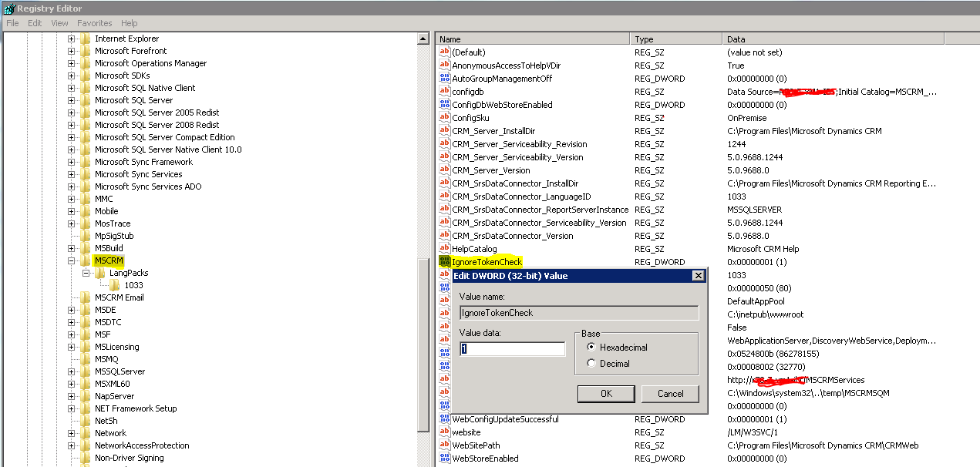Click the DWORD icon for ConfigDbWebStoreEnabled

pyautogui.click(x=444, y=105)
